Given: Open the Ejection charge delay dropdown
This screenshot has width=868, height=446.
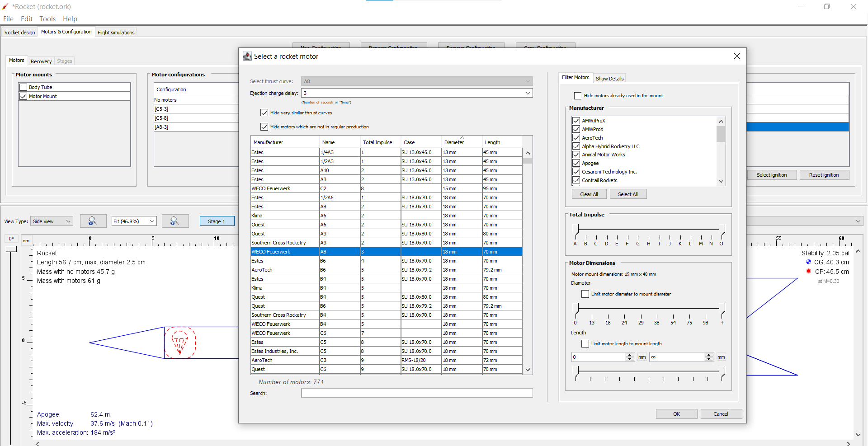Looking at the screenshot, I should (528, 93).
